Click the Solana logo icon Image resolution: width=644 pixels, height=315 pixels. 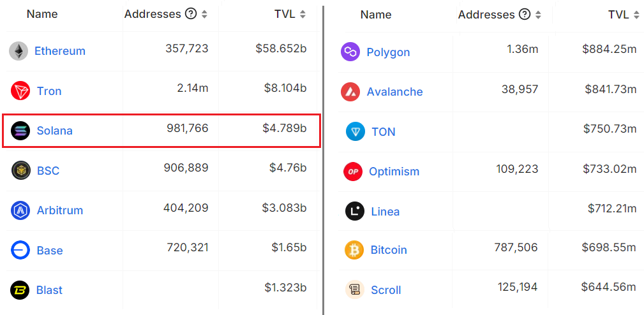(20, 131)
